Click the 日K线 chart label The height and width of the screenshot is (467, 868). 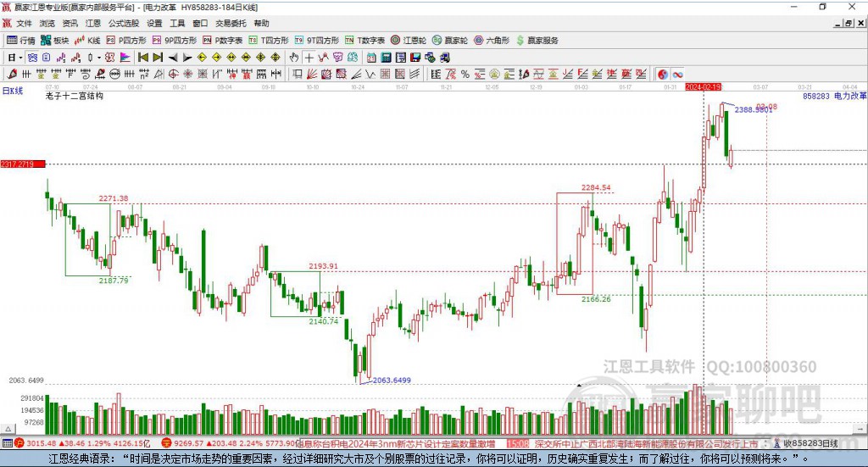pos(13,91)
